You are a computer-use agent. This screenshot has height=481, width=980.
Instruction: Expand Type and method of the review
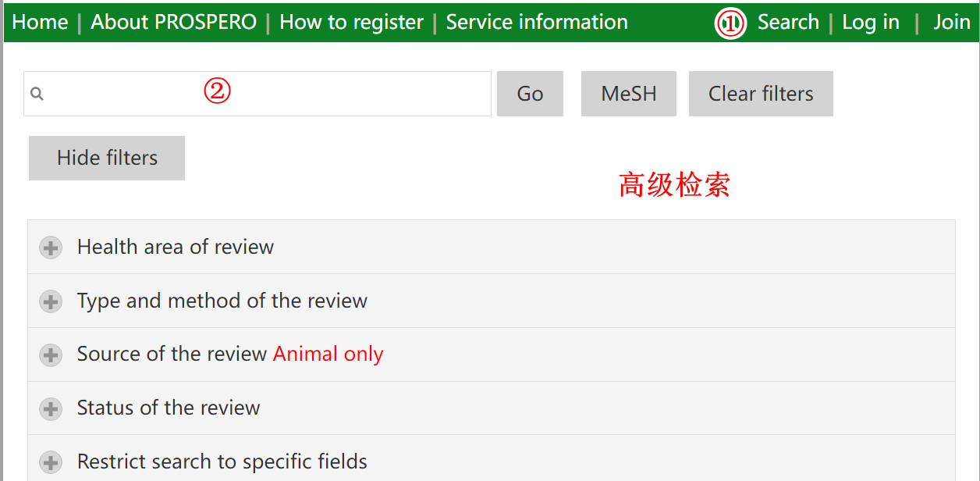(492, 301)
